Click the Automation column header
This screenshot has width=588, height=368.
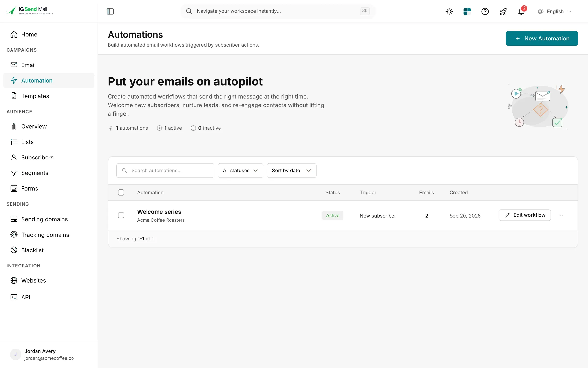tap(150, 192)
